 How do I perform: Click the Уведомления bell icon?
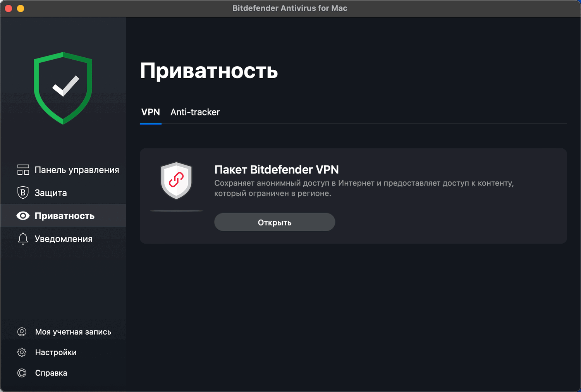point(23,239)
